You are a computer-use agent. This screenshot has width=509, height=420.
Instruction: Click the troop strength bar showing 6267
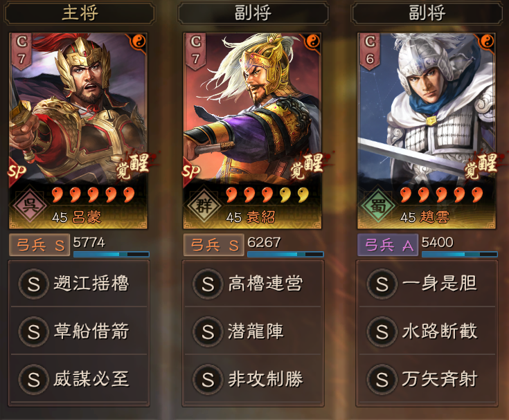click(285, 254)
